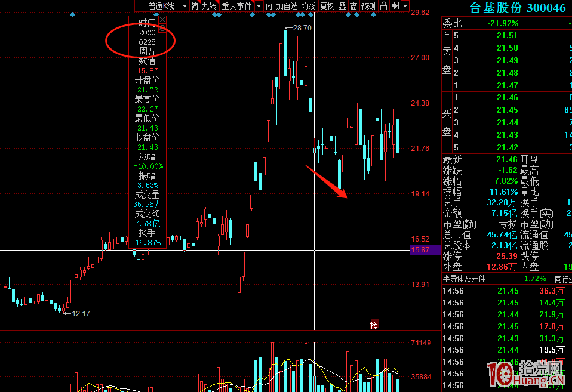Click the small icon under info panel close

point(162,28)
